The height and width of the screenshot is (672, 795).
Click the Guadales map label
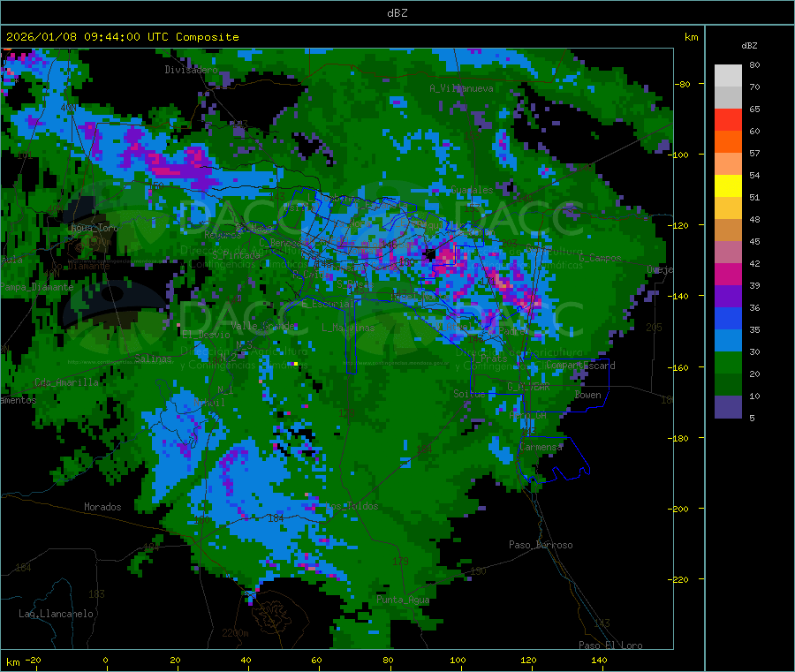[472, 190]
